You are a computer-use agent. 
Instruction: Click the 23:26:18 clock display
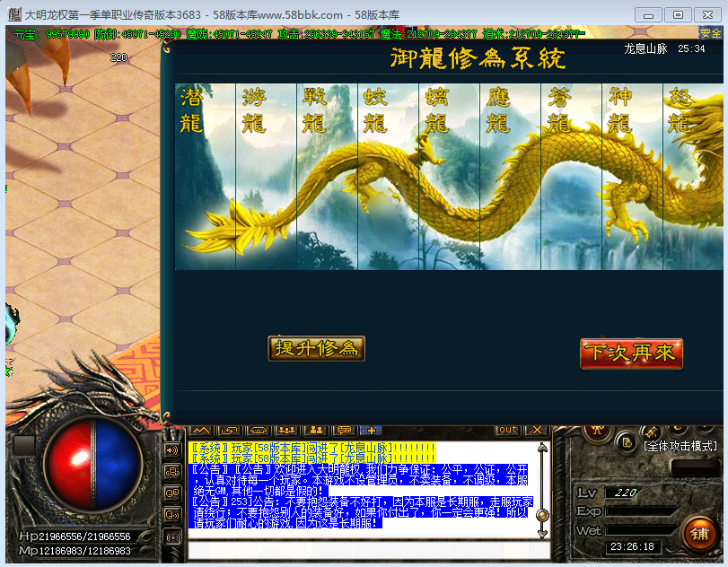(632, 547)
